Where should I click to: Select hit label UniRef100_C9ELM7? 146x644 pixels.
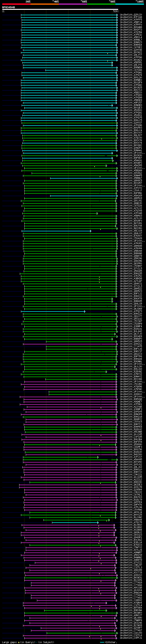tap(131, 565)
